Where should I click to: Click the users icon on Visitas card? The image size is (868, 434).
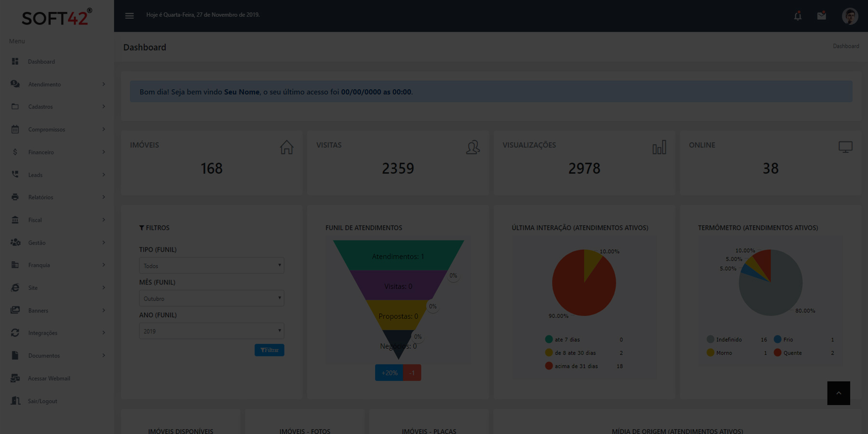tap(473, 147)
